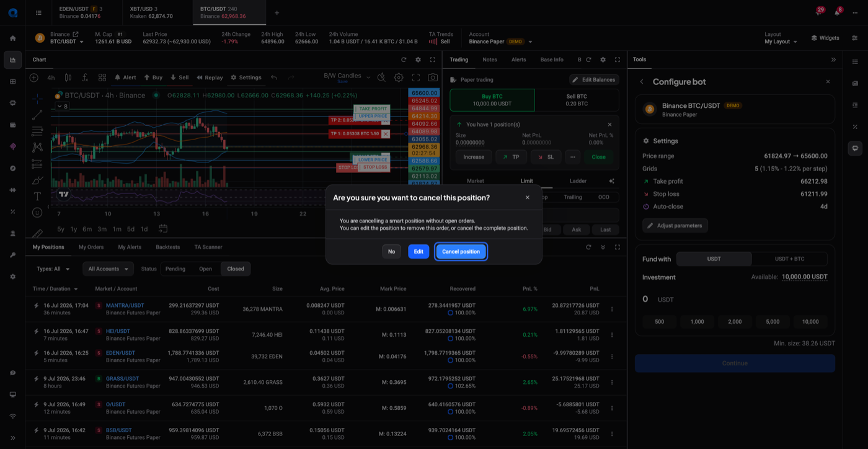The image size is (868, 449).
Task: Open the BTC/USDT pair dropdown
Action: coord(67,42)
